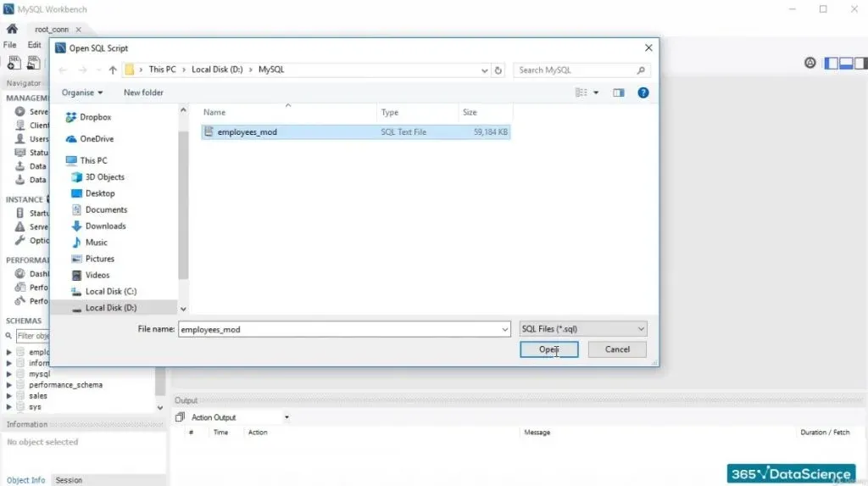The image size is (868, 486).
Task: Click the help icon in the dialog
Action: tap(643, 92)
